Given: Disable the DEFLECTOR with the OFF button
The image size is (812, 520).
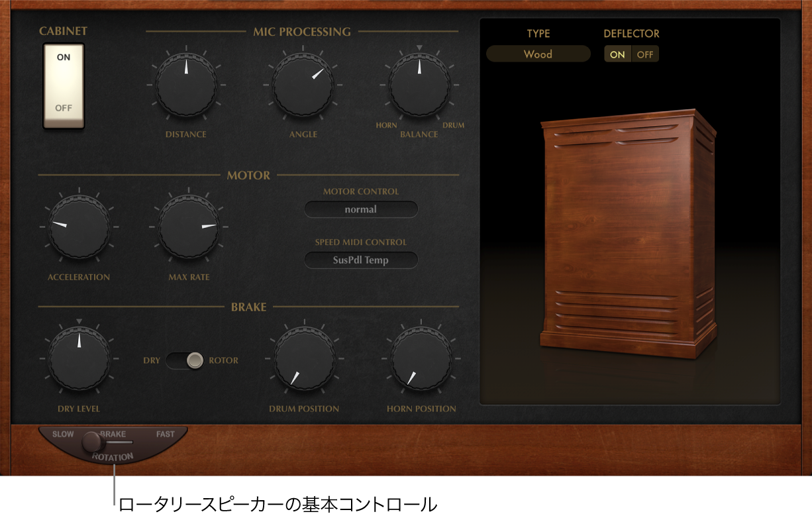Looking at the screenshot, I should (644, 54).
